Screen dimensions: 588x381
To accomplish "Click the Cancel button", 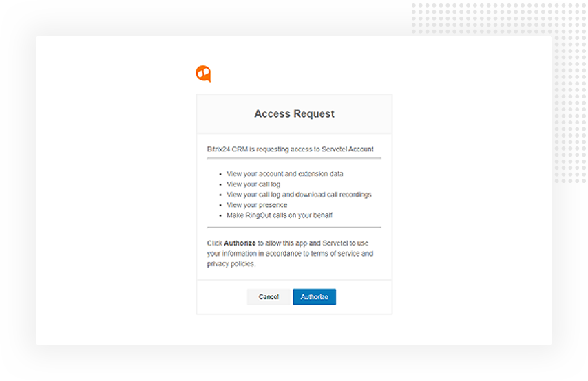I will pos(269,296).
